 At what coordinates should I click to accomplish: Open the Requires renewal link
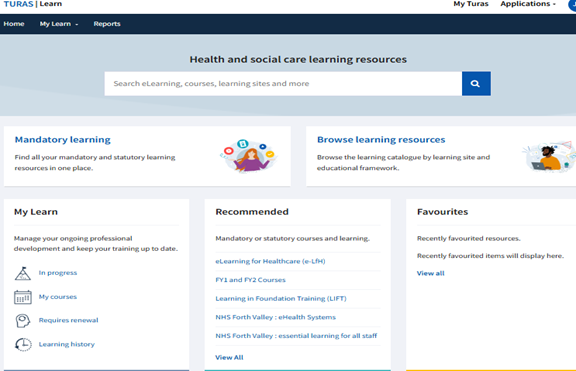pos(68,320)
